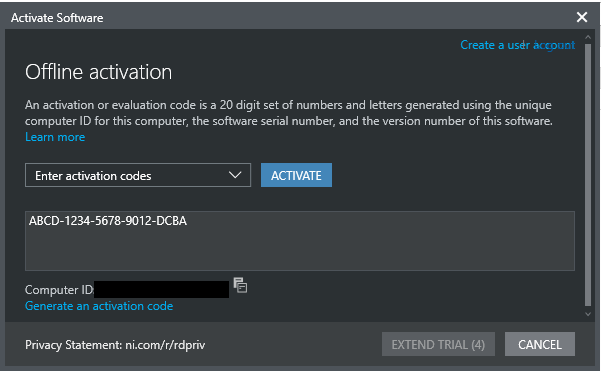Click the 'Offline activation' heading
The height and width of the screenshot is (371, 601).
coord(99,72)
